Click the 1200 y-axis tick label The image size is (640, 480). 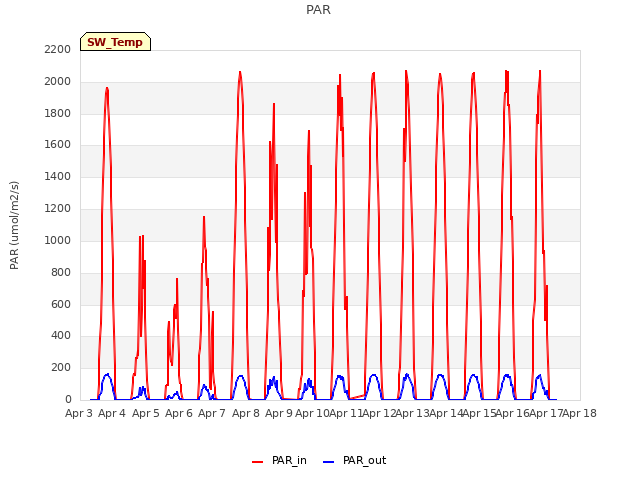pyautogui.click(x=58, y=208)
